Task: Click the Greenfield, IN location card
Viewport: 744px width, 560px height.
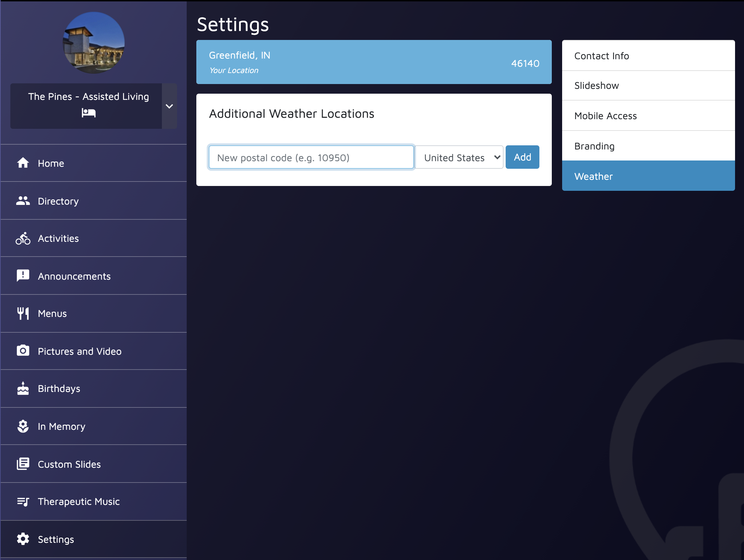Action: [x=374, y=62]
